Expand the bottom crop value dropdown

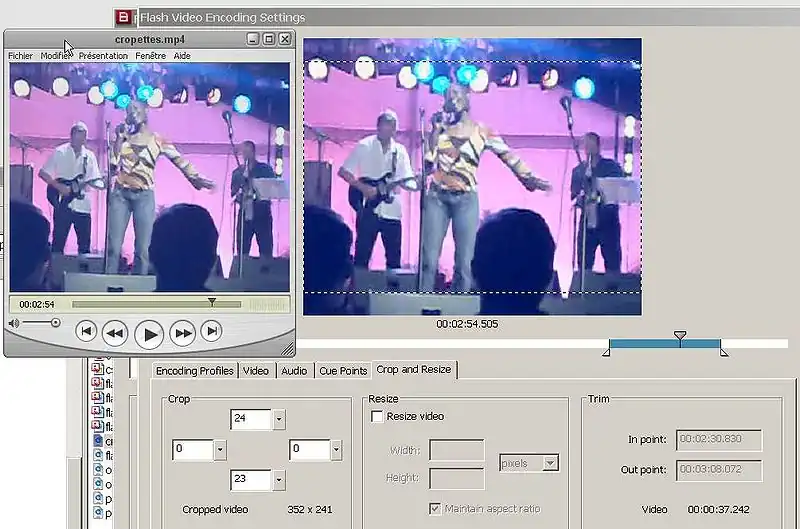[x=279, y=481]
